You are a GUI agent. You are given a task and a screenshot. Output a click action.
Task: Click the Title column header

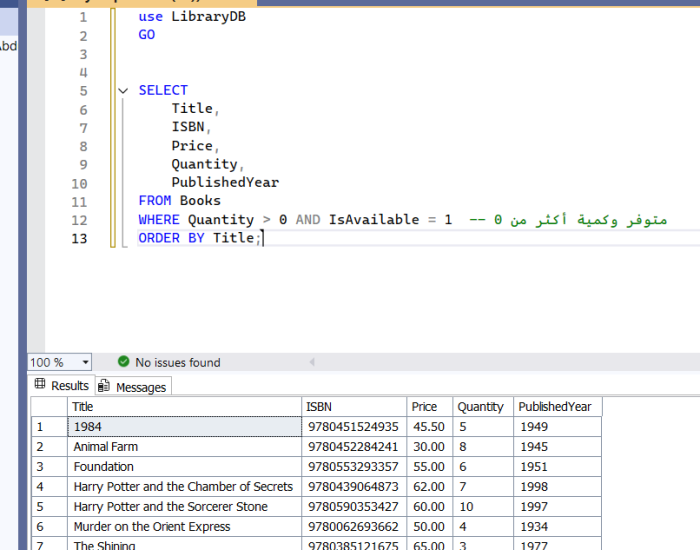click(x=184, y=407)
